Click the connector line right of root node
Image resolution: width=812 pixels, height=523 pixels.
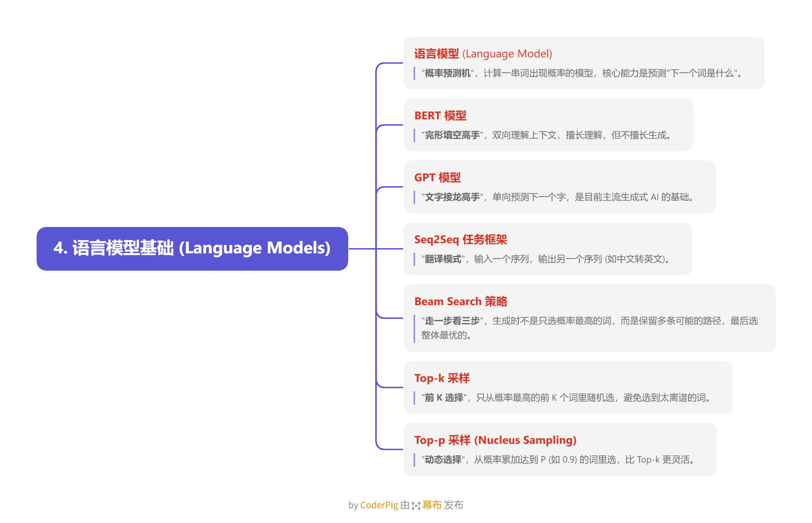pyautogui.click(x=362, y=249)
